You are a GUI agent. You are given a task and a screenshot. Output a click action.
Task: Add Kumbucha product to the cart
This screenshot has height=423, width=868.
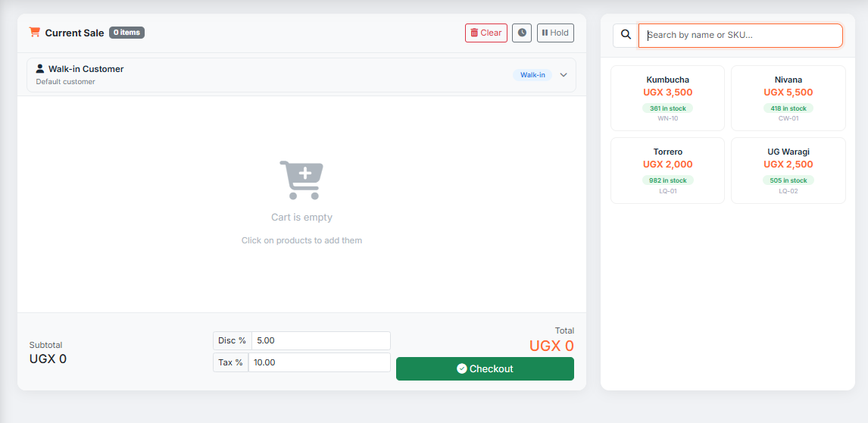pyautogui.click(x=667, y=98)
